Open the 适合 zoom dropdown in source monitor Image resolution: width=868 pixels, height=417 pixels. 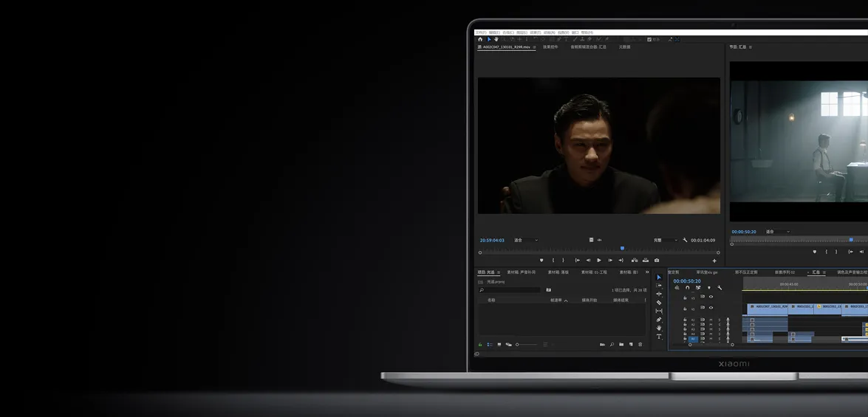pyautogui.click(x=525, y=240)
